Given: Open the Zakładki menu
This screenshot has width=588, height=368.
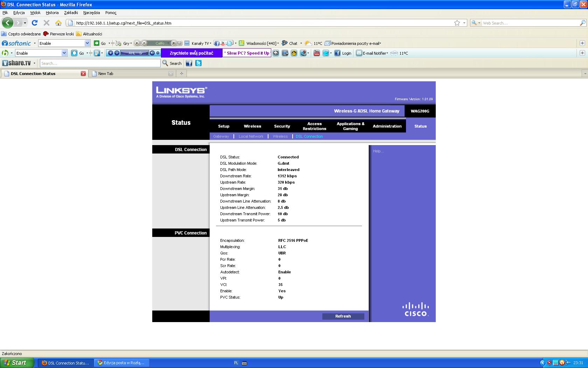Looking at the screenshot, I should click(71, 13).
